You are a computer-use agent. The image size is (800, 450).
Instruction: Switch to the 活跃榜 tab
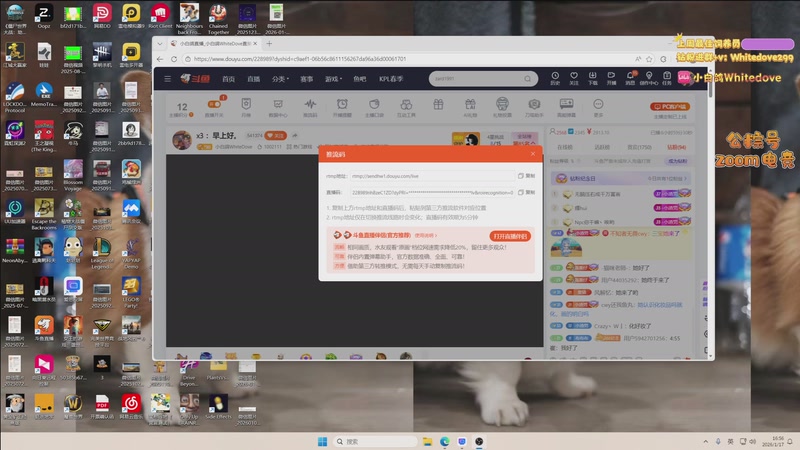602,147
